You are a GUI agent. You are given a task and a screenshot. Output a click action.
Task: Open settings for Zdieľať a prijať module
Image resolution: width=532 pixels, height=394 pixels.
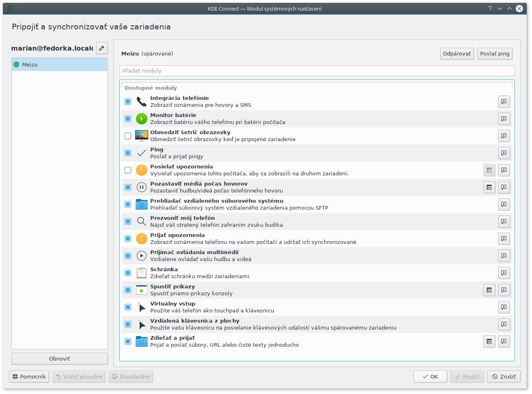click(x=489, y=341)
